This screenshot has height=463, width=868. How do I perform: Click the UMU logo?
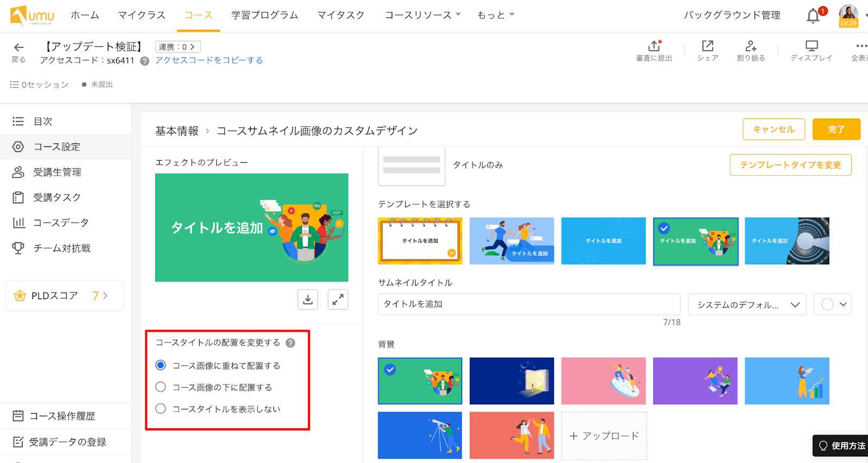click(x=31, y=16)
